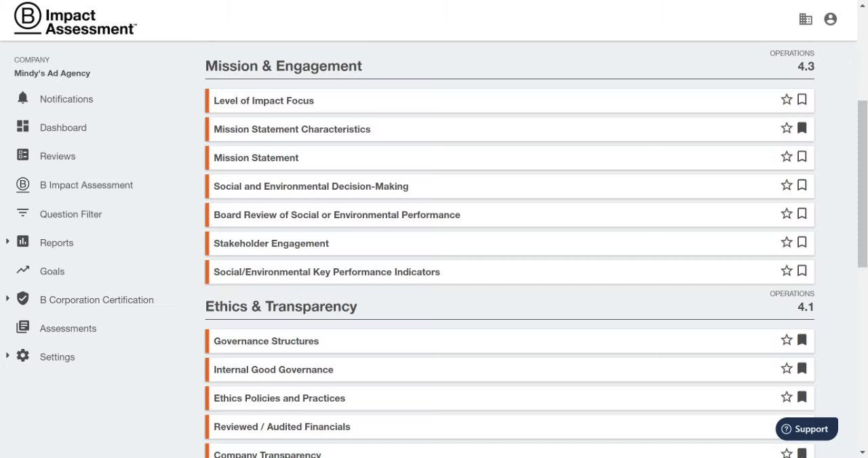Expand the B Corporation Certification arrow
This screenshot has height=458, width=868.
coord(7,299)
